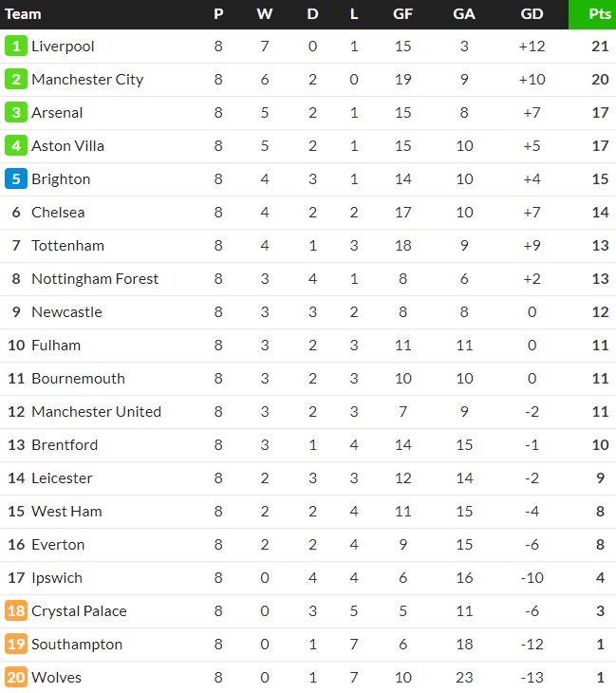Screen dimensions: 616x693
Task: Sort table by GD column header
Action: [532, 14]
